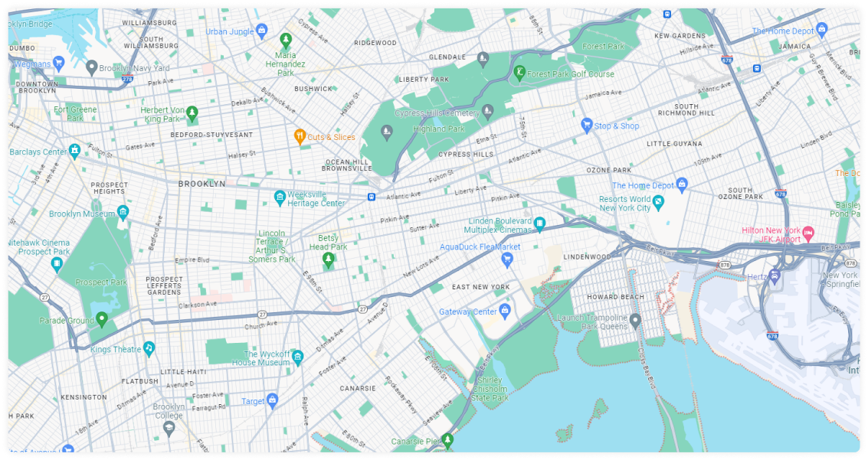The image size is (868, 460).
Task: Click the LINDENWOOD neighborhood label
Action: coord(588,256)
